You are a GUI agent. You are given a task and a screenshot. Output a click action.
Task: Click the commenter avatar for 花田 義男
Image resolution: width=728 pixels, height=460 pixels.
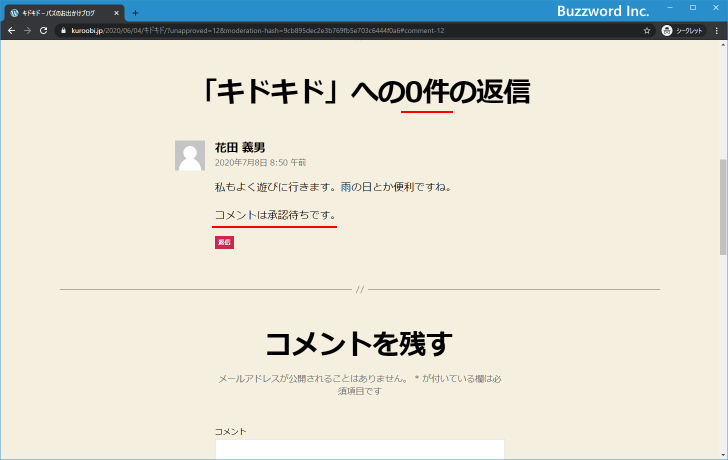pos(190,155)
